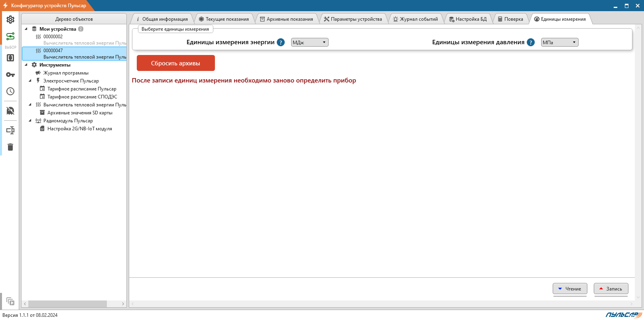Image resolution: width=644 pixels, height=320 pixels.
Task: Open Архивные значения SD карты item
Action: coord(80,113)
